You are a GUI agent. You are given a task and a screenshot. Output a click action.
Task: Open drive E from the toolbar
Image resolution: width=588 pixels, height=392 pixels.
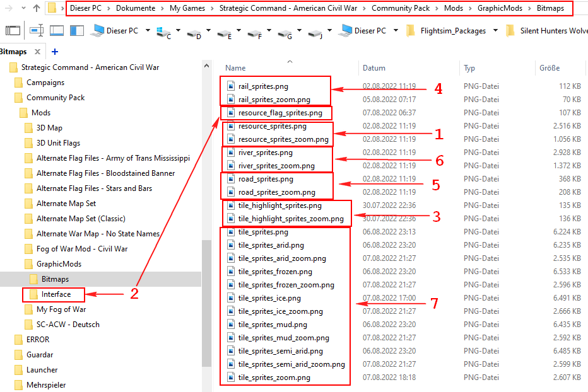[225, 33]
